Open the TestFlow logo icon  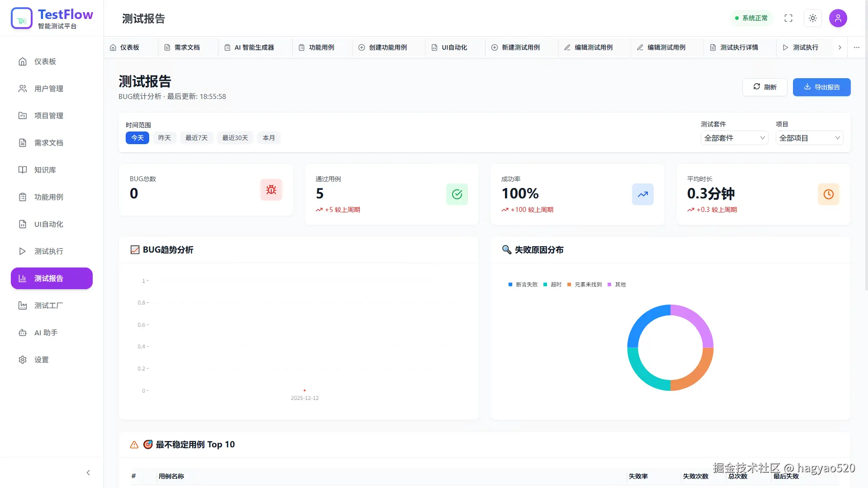point(21,18)
